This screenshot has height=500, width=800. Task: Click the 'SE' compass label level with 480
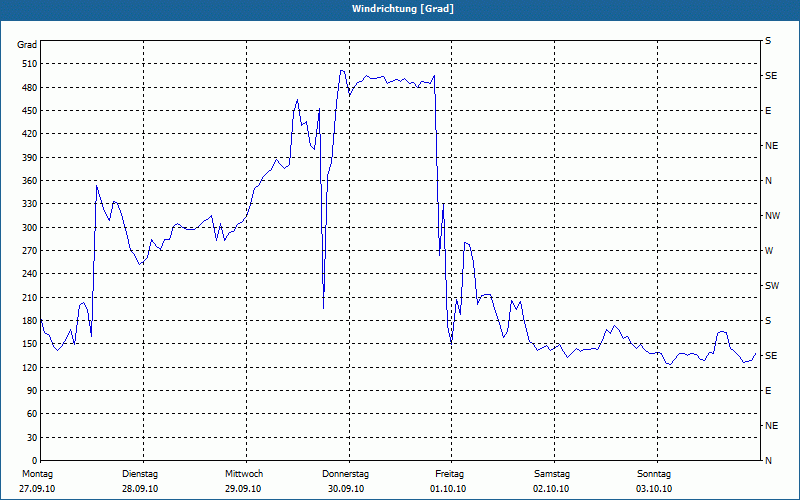(771, 76)
